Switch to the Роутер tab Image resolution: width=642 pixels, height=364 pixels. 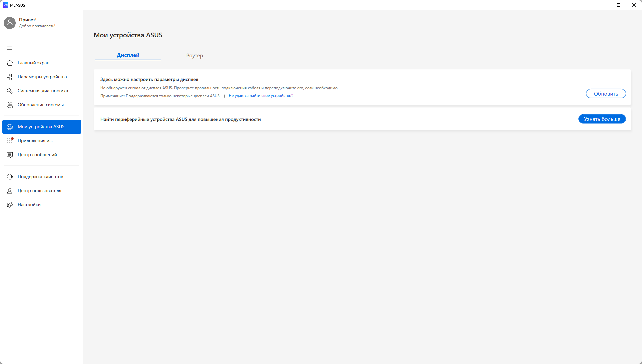pos(194,56)
